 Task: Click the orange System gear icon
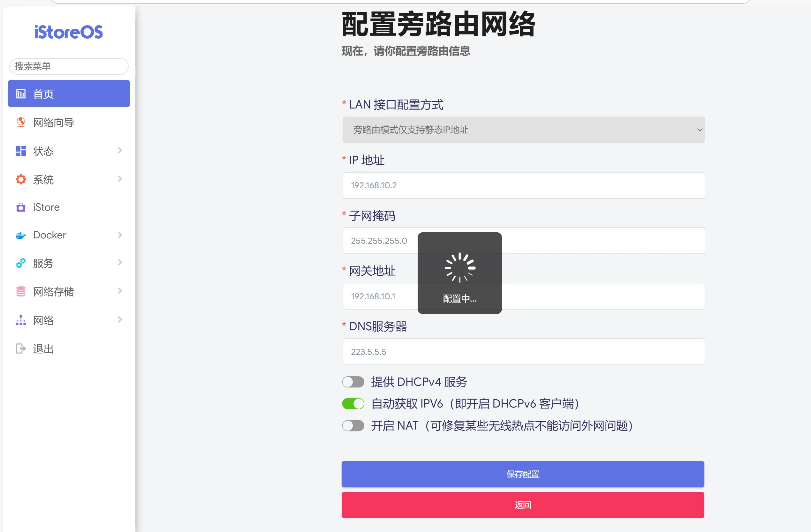pos(21,179)
